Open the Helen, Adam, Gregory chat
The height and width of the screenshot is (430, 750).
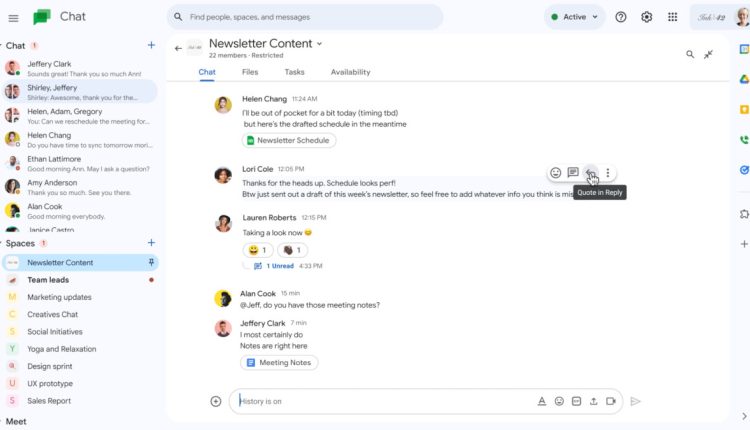coord(80,116)
